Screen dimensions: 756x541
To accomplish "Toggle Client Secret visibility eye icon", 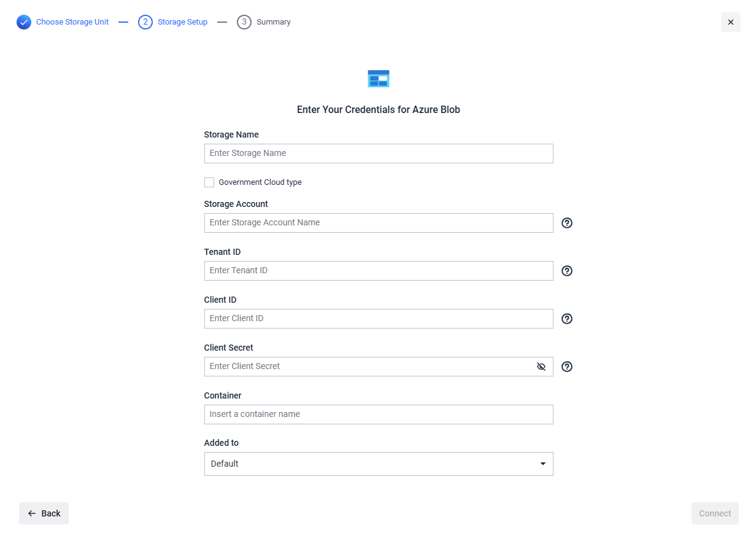I will pos(541,367).
